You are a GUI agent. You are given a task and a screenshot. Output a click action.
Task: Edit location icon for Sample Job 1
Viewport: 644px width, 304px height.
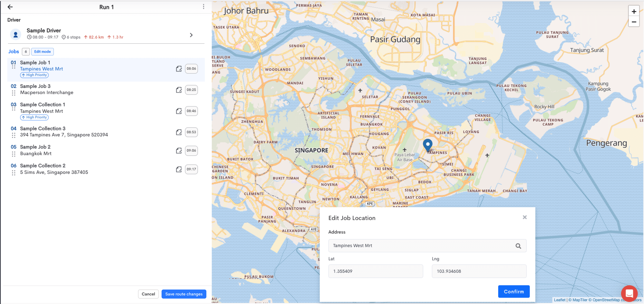[179, 69]
